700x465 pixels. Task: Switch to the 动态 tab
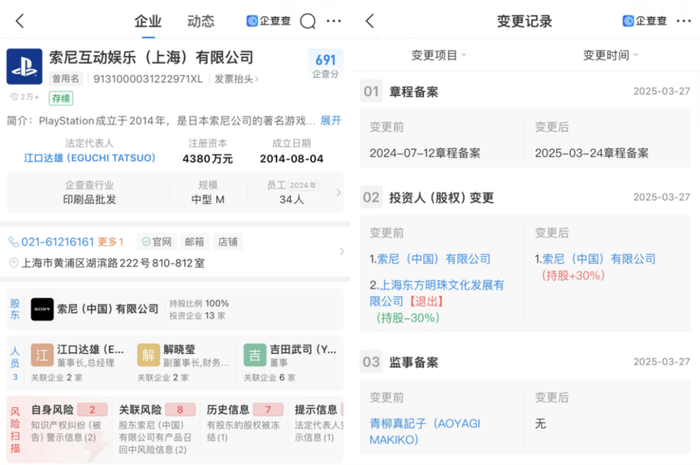click(201, 21)
